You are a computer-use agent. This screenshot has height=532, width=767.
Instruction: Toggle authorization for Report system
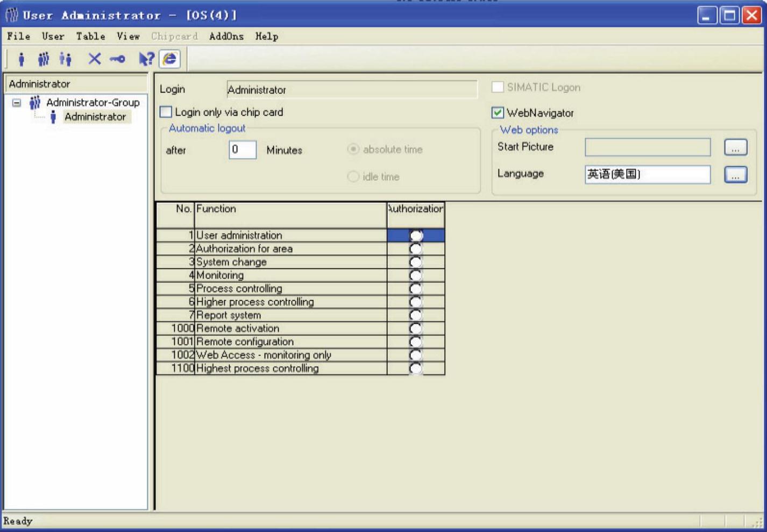tap(416, 315)
